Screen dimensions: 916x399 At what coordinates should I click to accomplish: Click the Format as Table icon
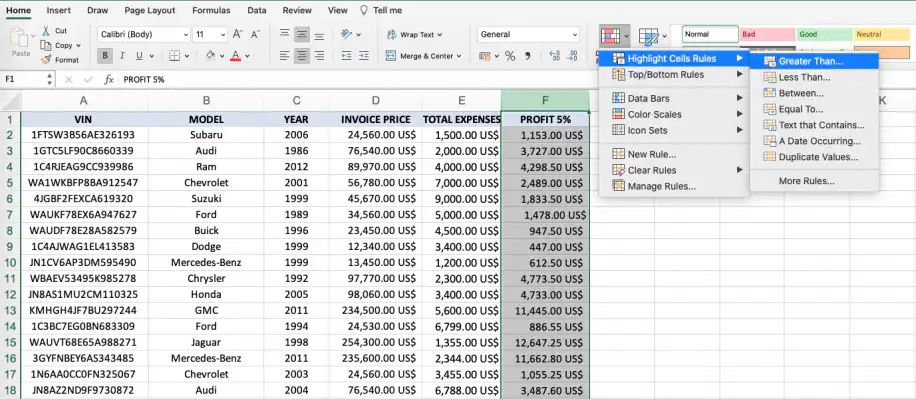coord(648,37)
